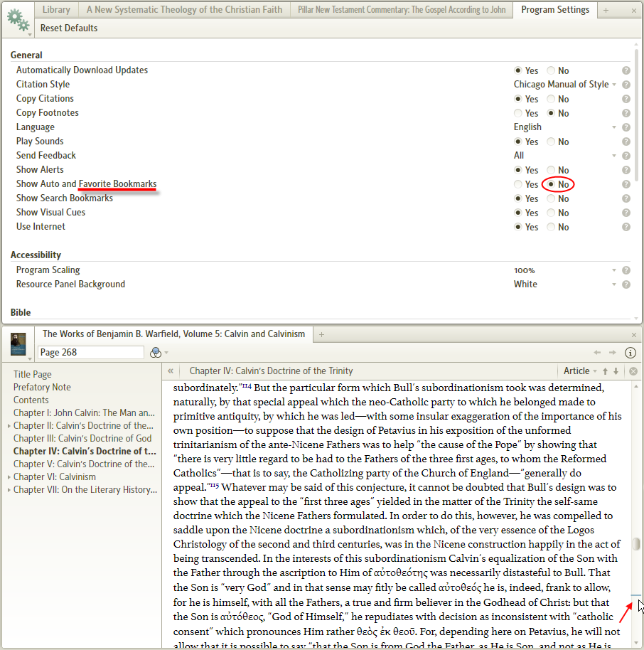Screen dimensions: 644x650
Task: Open help icon for Play Sounds
Action: coord(626,142)
